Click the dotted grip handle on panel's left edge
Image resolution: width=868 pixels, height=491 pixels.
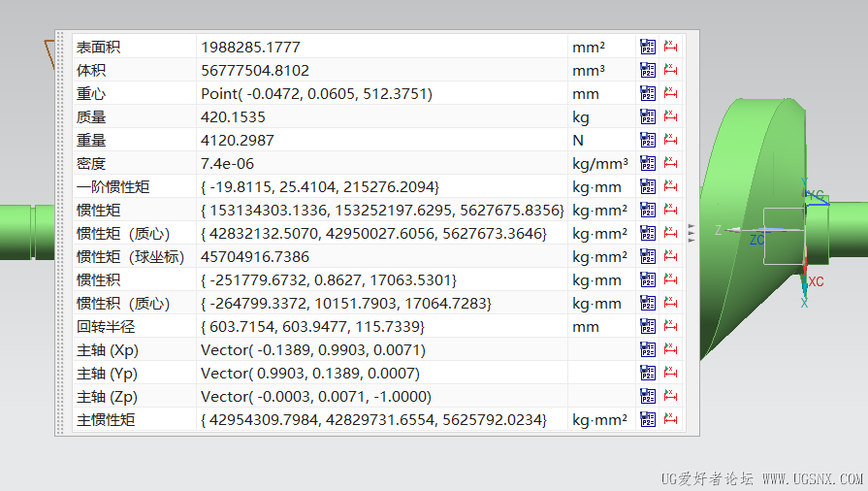pos(60,233)
